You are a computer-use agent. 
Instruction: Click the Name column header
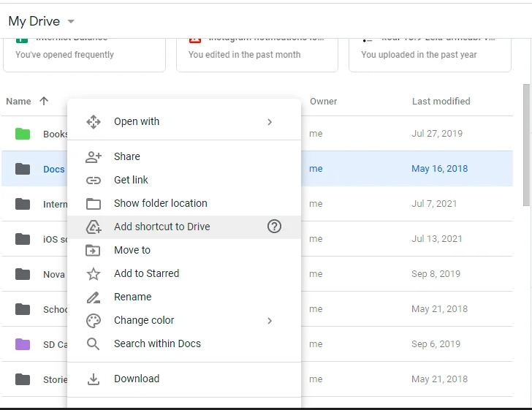[x=18, y=102]
